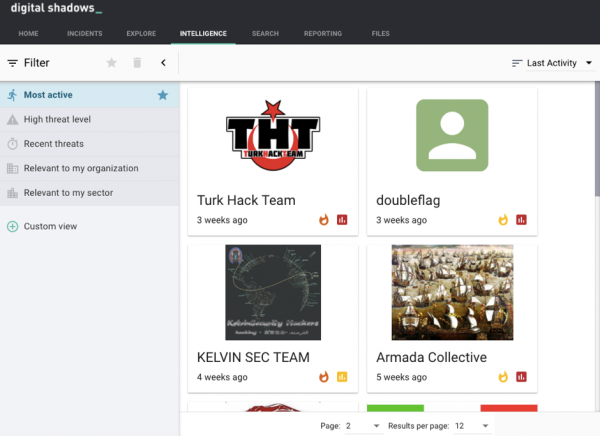600x436 pixels.
Task: Select High threat level filter
Action: point(90,119)
